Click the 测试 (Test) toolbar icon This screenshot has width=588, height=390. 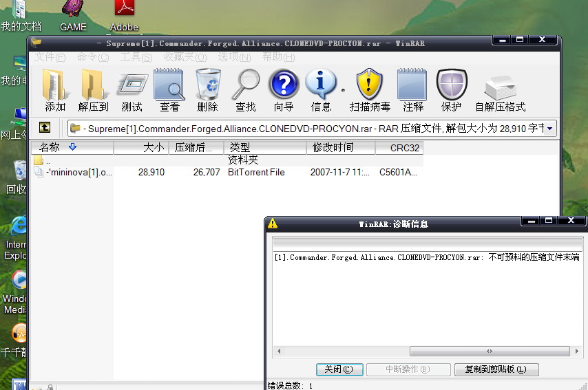click(132, 90)
